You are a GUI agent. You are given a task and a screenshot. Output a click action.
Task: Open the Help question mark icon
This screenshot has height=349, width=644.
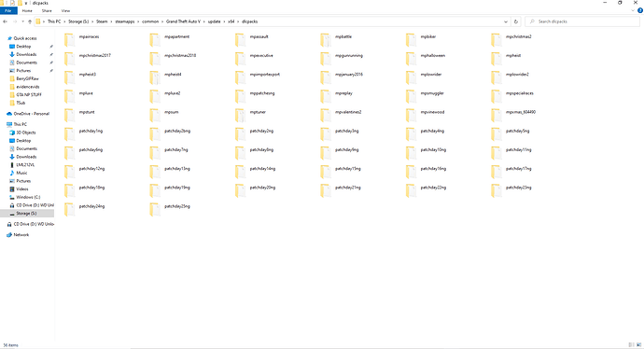(640, 10)
